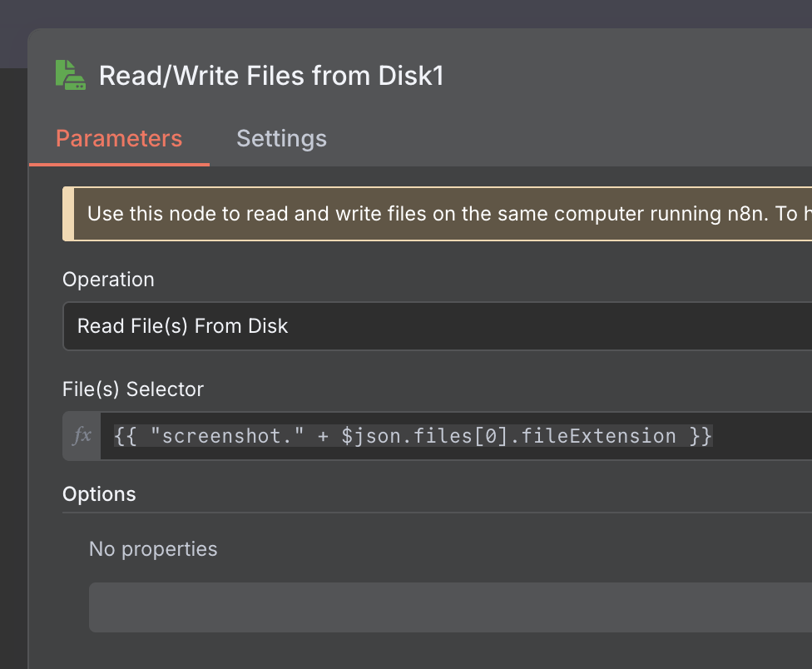Image resolution: width=812 pixels, height=669 pixels.
Task: Open the Settings tab
Action: tap(281, 138)
